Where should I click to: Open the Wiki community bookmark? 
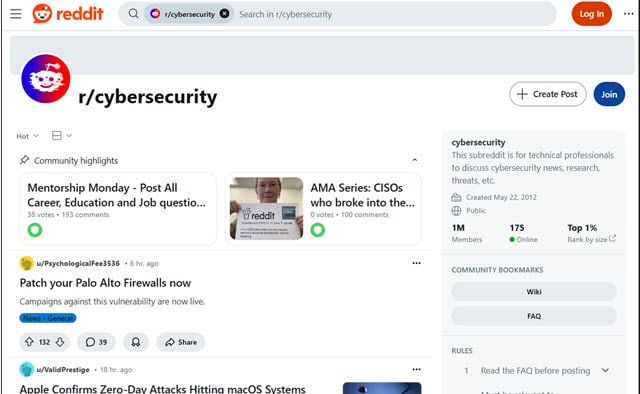point(534,292)
